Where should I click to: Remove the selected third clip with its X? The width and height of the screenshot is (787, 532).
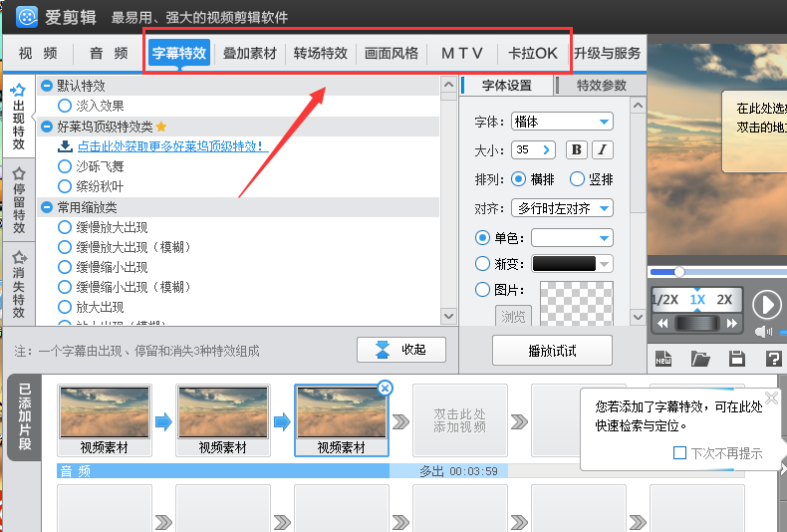coord(385,388)
